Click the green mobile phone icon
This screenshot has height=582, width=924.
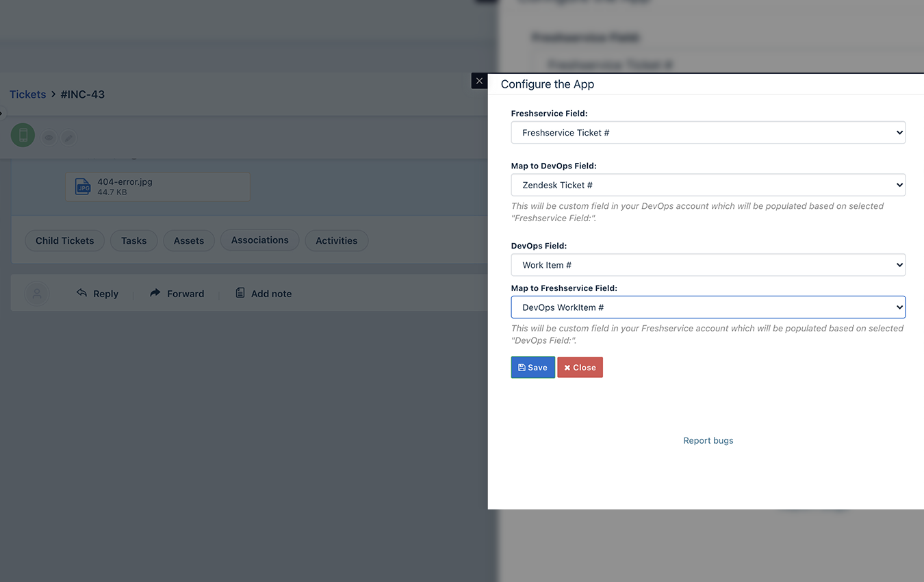pyautogui.click(x=23, y=135)
